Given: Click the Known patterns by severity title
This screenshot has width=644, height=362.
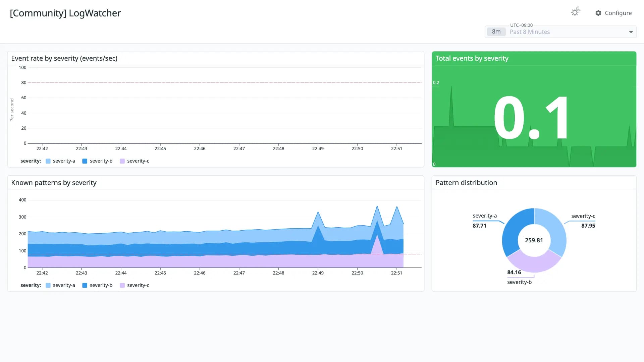Looking at the screenshot, I should 54,183.
